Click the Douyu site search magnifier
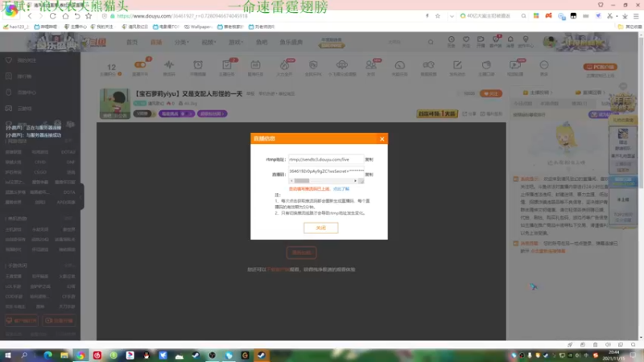The height and width of the screenshot is (362, 644). coord(431,42)
